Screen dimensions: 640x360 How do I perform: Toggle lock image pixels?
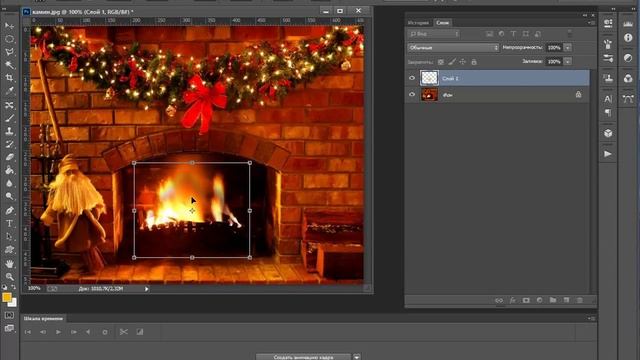(x=452, y=62)
